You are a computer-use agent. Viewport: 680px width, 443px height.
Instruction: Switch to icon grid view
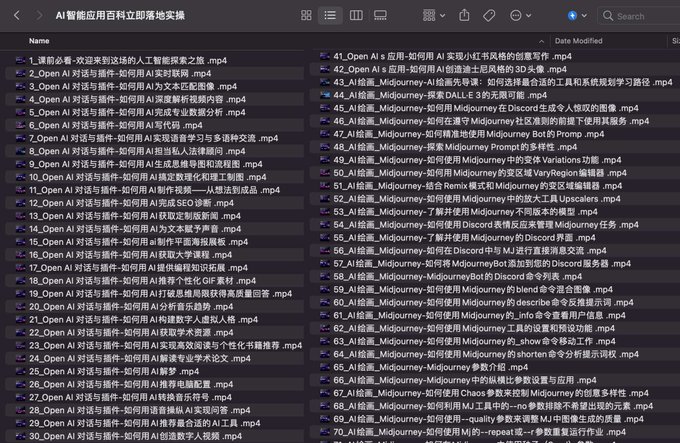[x=306, y=16]
